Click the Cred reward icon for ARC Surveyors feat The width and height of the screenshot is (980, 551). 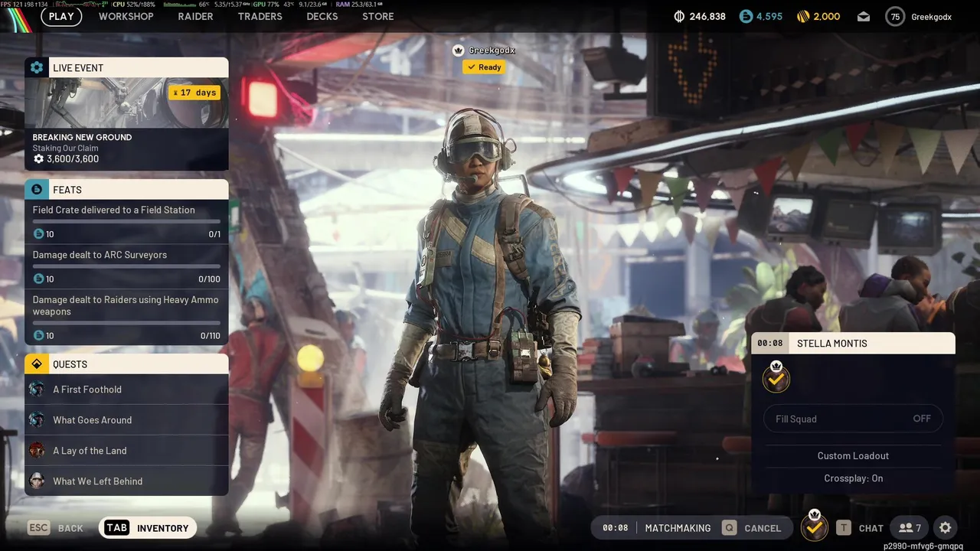[38, 279]
